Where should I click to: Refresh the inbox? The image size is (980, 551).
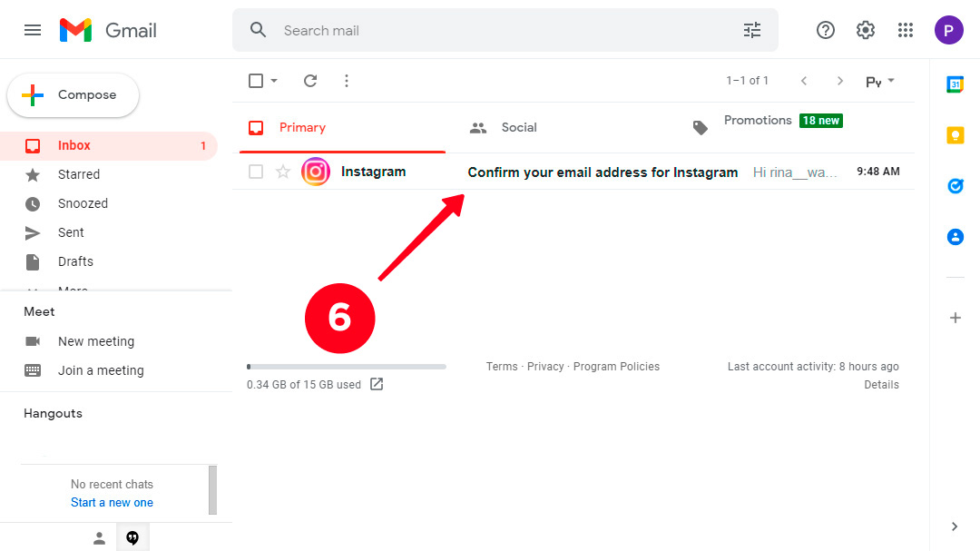click(x=310, y=81)
